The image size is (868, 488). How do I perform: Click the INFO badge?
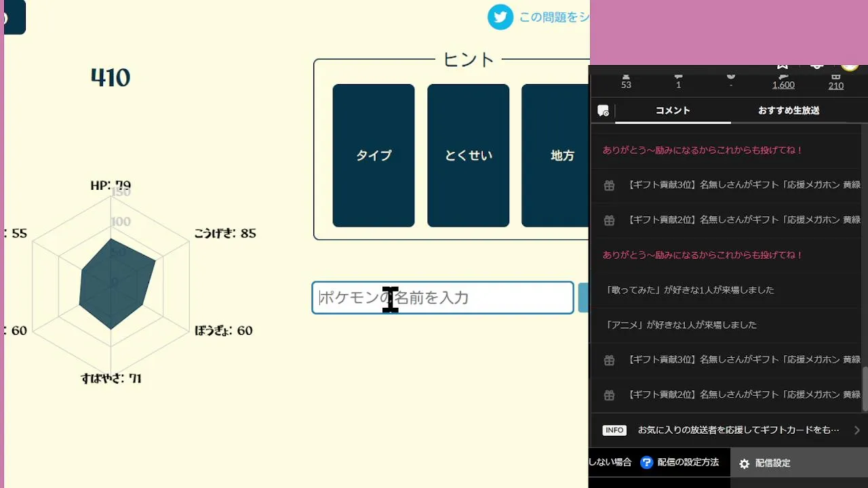(x=614, y=430)
